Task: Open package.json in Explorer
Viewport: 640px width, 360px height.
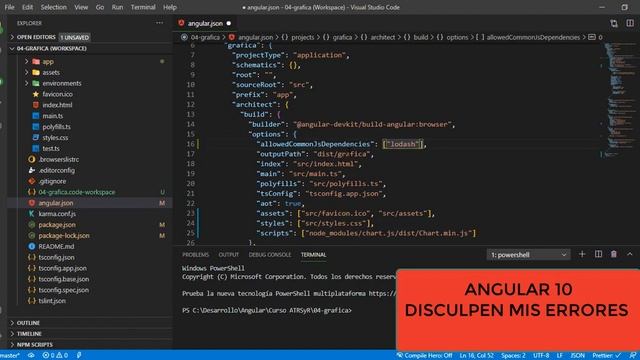Action: click(57, 224)
